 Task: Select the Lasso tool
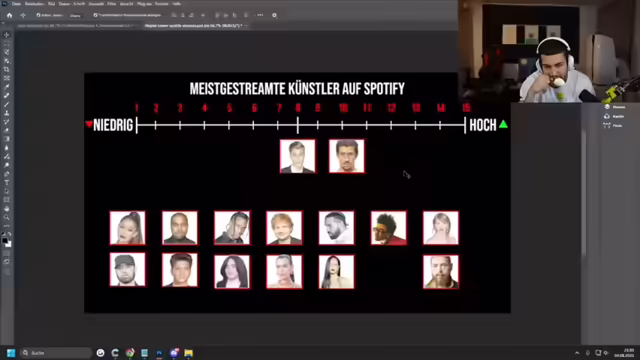7,52
